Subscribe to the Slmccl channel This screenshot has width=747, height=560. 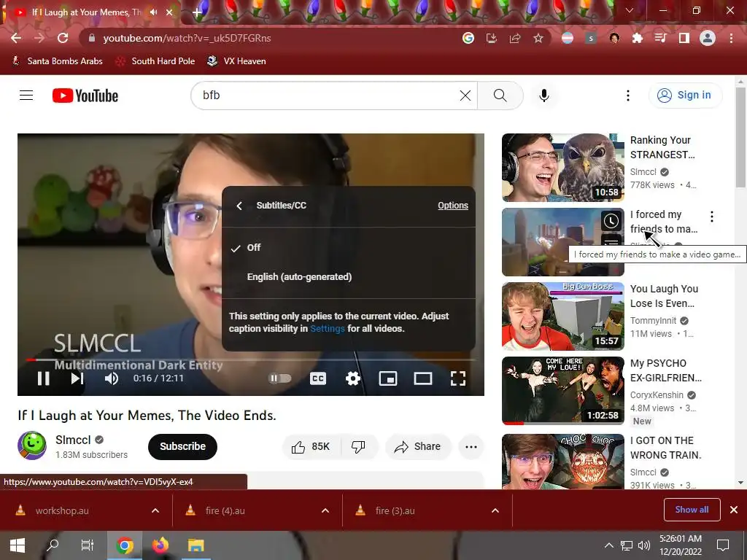182,447
